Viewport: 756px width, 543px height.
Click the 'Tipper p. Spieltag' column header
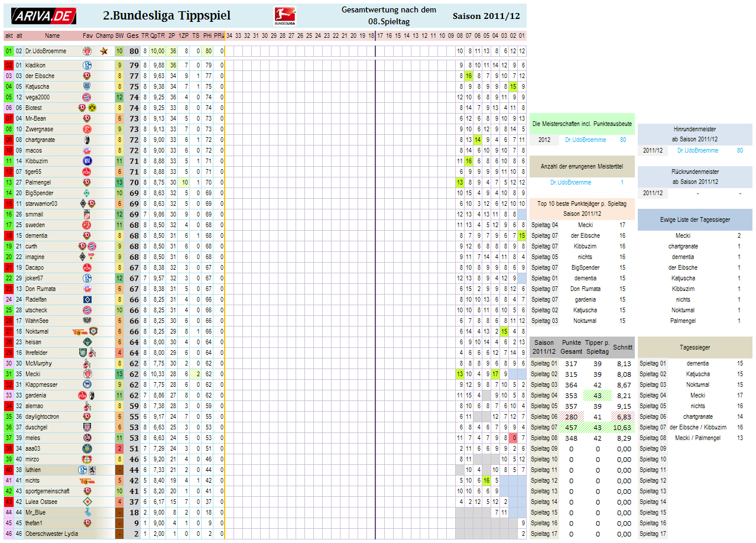coord(597,348)
